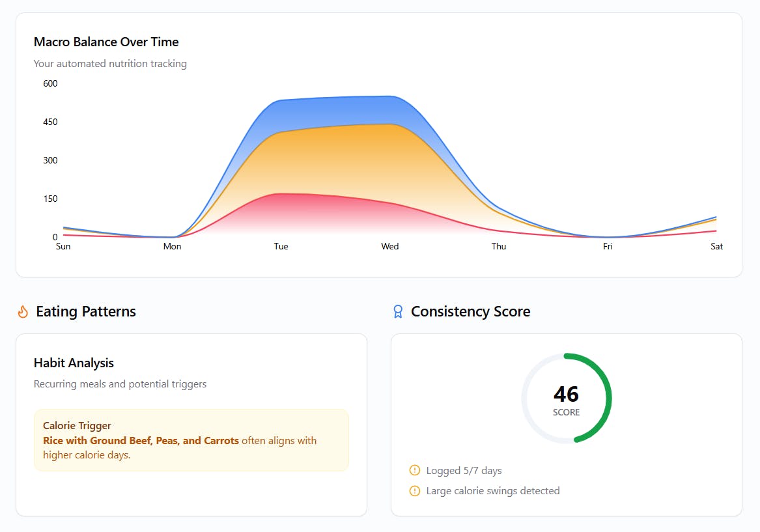Image resolution: width=760 pixels, height=532 pixels.
Task: Click the alert icon beside Large calorie swings detected
Action: (x=415, y=491)
